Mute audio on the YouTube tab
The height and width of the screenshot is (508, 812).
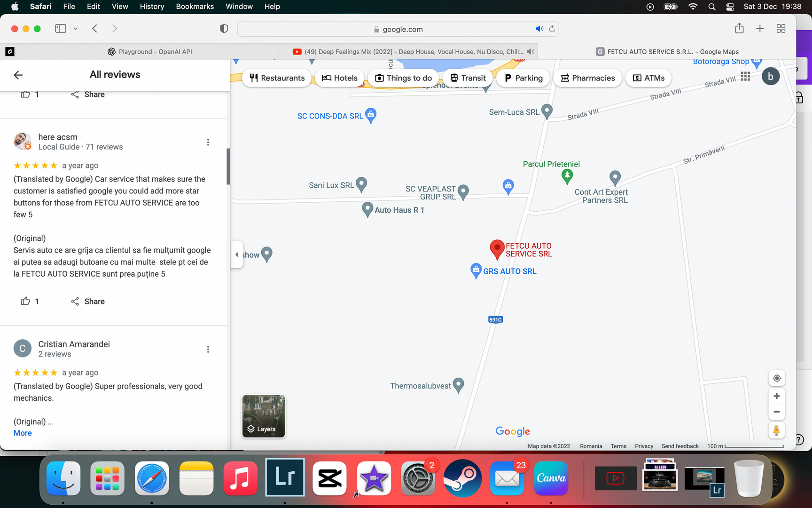[531, 52]
